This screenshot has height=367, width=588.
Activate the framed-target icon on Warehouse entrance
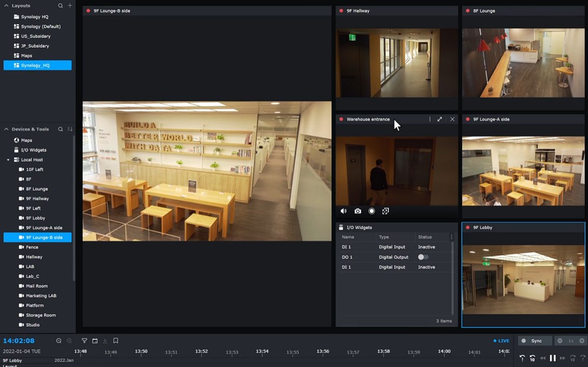(386, 211)
